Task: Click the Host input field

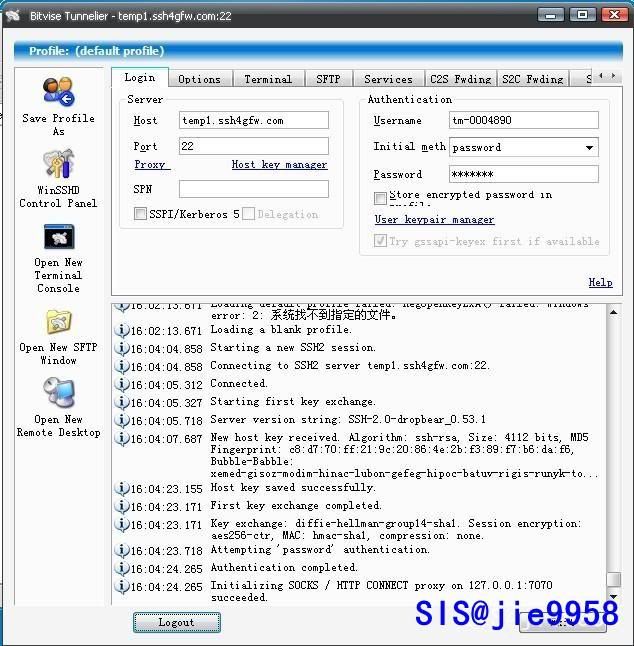Action: (x=254, y=120)
